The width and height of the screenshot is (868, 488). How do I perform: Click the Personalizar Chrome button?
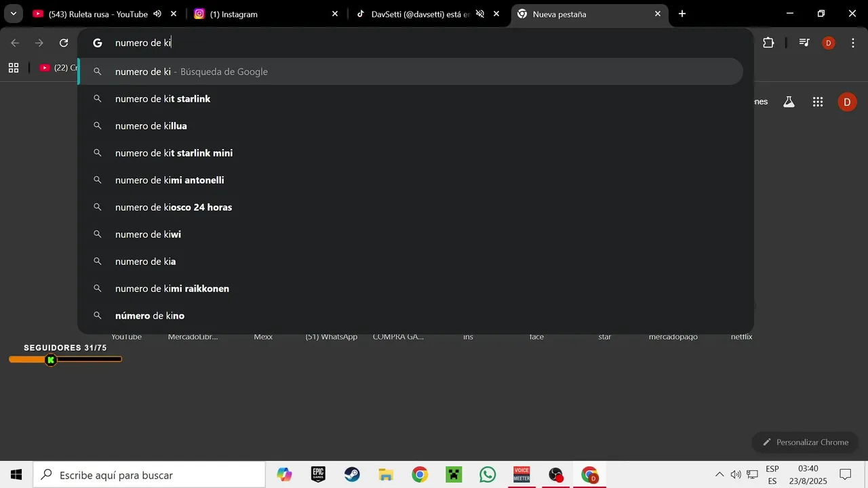(805, 442)
